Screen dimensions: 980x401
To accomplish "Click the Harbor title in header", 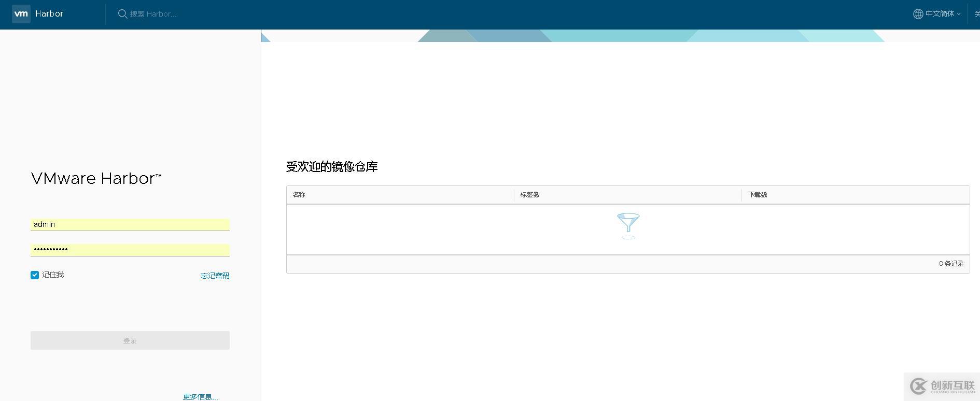I will (x=49, y=14).
